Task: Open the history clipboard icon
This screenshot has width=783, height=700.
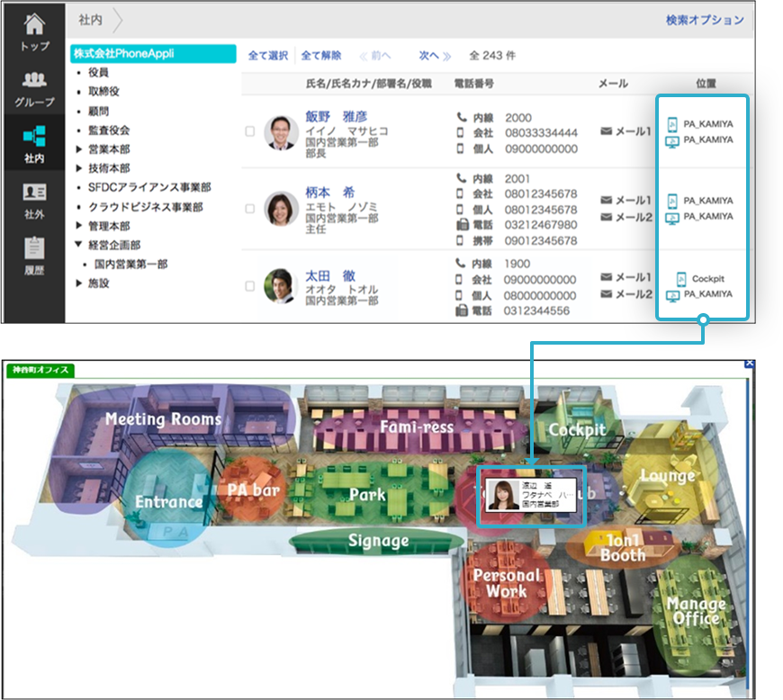Action: (33, 247)
